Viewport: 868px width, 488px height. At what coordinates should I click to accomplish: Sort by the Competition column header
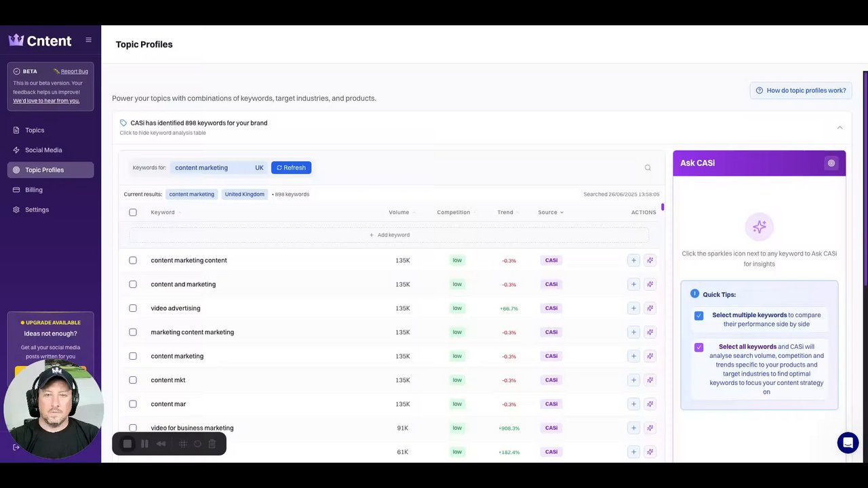456,212
